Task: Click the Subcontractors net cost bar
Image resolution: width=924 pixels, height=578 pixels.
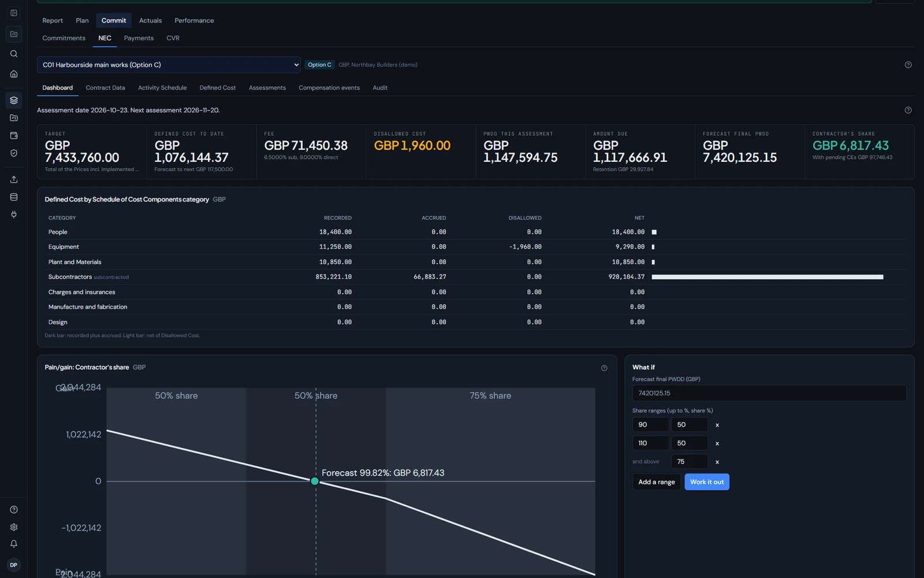Action: (767, 277)
